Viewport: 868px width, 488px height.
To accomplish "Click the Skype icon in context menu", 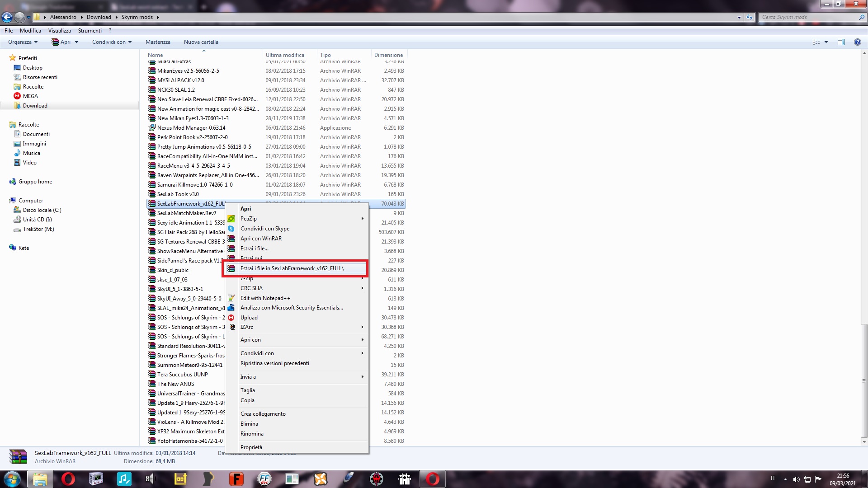I will coord(231,228).
